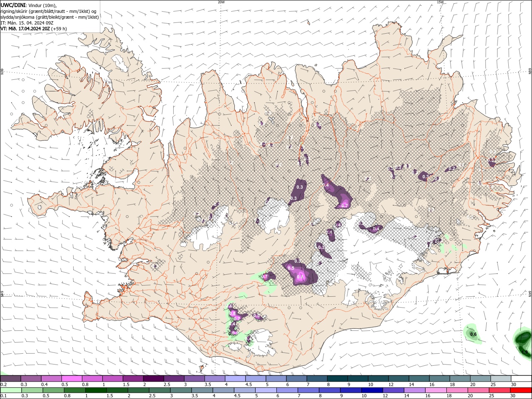Click the 0.1 label on the rain scale
The height and width of the screenshot is (399, 532).
click(3, 396)
